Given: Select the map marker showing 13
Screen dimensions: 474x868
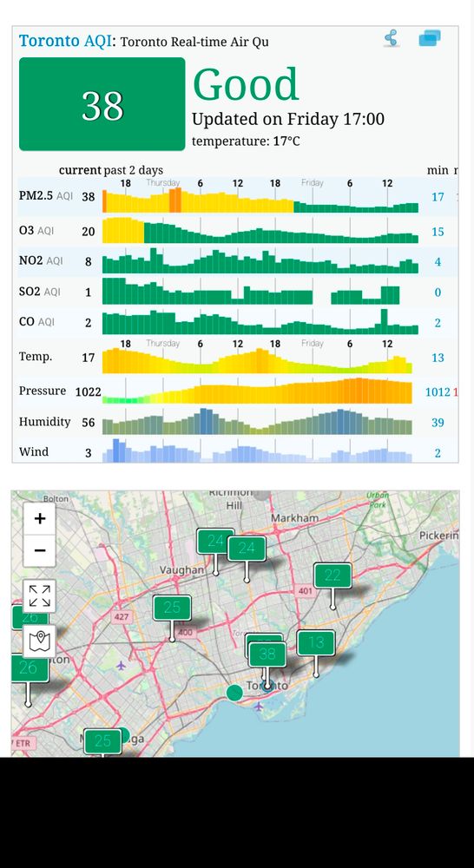Looking at the screenshot, I should (x=316, y=643).
